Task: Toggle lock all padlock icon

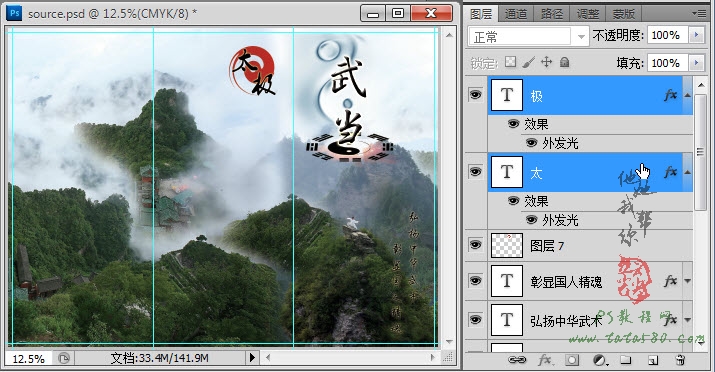Action: 565,62
